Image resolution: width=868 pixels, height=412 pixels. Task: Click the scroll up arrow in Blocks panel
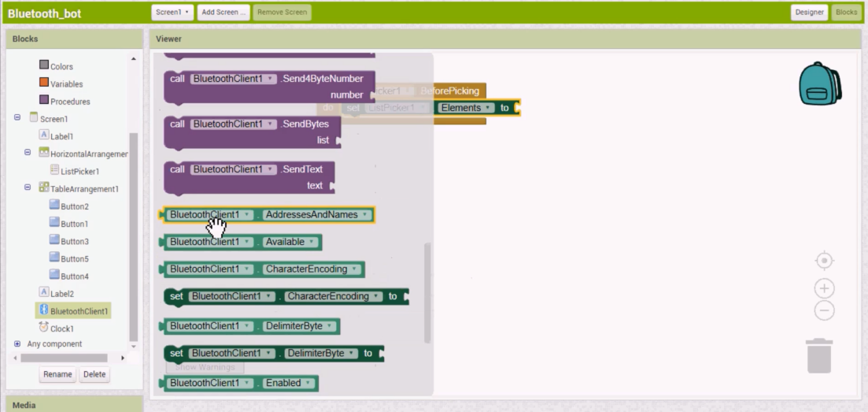(x=133, y=58)
